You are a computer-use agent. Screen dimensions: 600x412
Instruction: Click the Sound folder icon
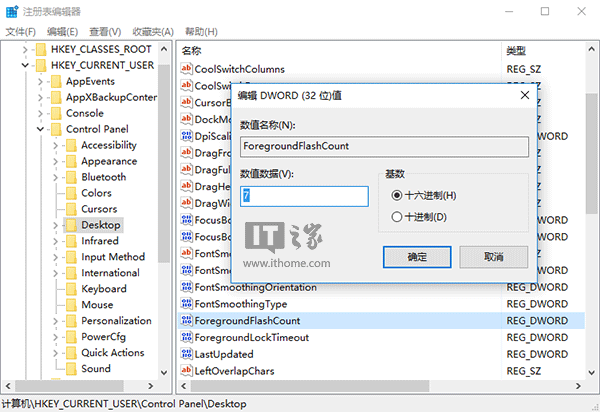[70, 369]
